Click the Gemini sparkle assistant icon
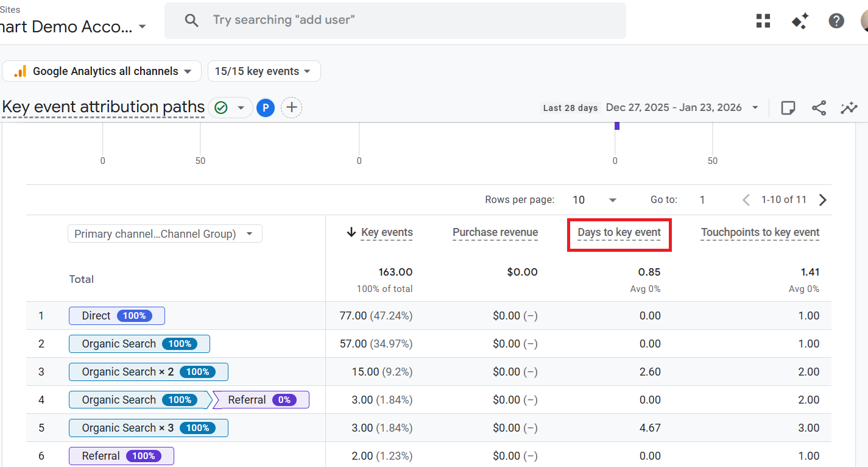Image resolution: width=868 pixels, height=467 pixels. pos(800,21)
